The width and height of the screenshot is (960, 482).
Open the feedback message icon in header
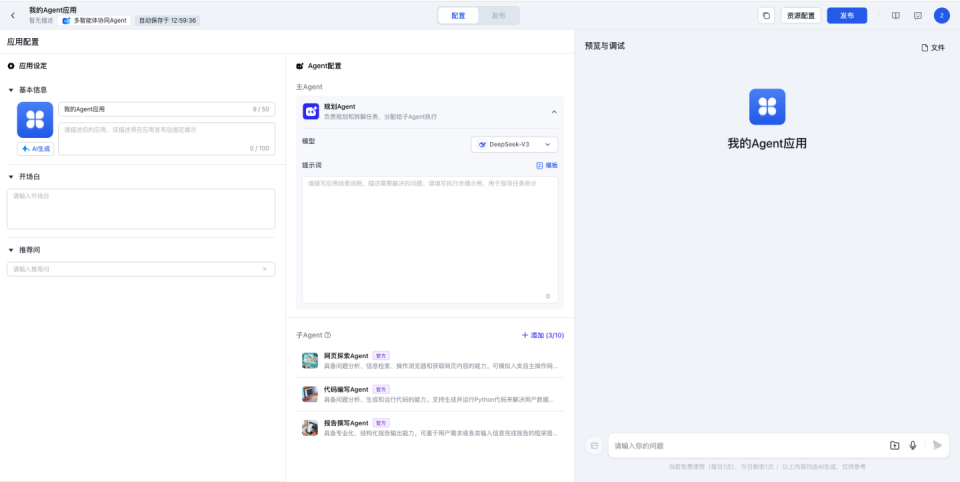(x=917, y=15)
